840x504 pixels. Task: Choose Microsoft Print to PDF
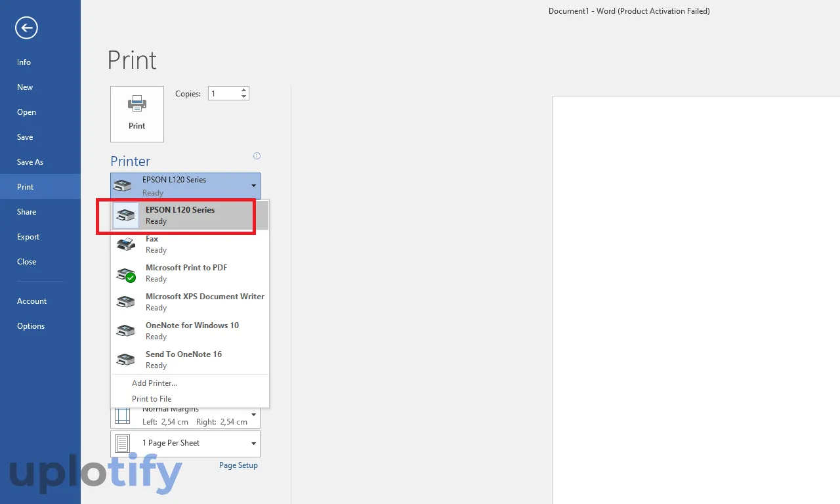190,273
